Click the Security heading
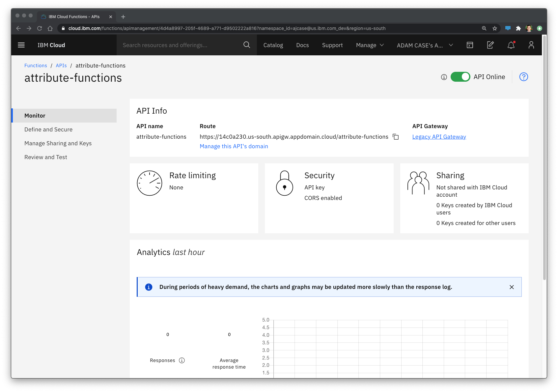Screen dimensions: 558x392 click(320, 176)
